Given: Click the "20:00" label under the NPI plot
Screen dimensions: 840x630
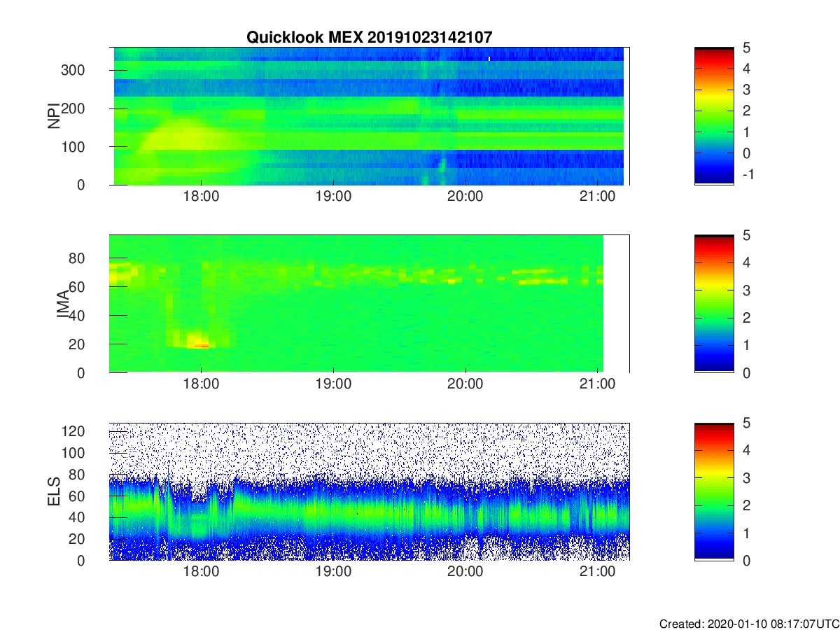Looking at the screenshot, I should point(465,197).
